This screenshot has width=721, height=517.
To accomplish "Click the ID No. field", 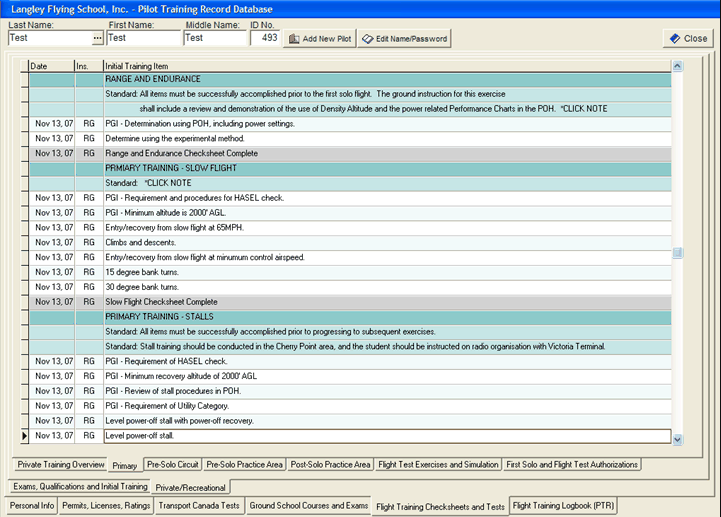I will [264, 38].
